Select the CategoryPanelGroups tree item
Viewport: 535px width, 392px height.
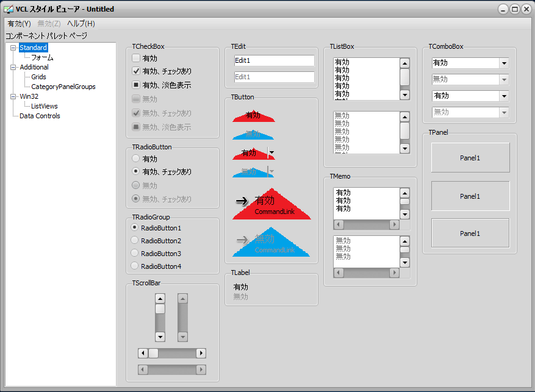(x=63, y=87)
